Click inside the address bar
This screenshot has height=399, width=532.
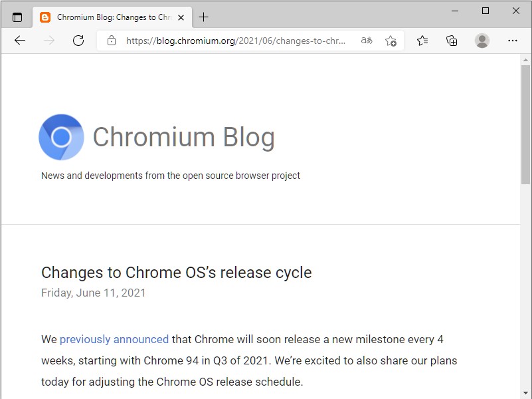click(x=232, y=41)
